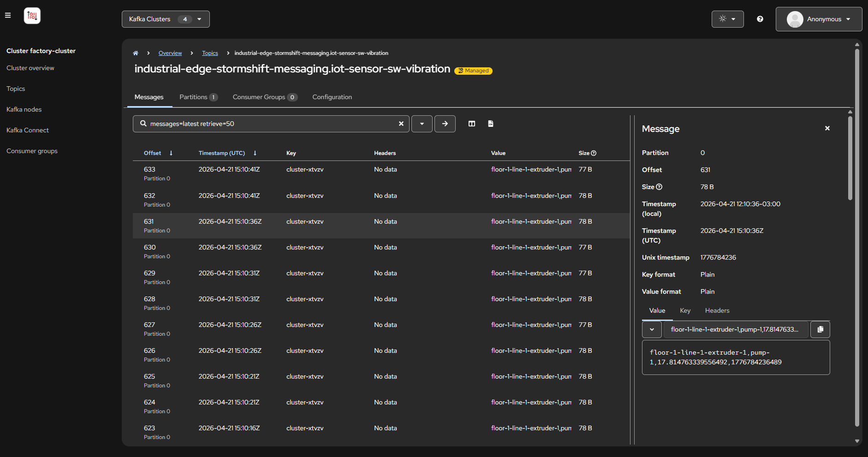Open the help question mark icon
Screen dimensions: 868x457
coord(760,19)
